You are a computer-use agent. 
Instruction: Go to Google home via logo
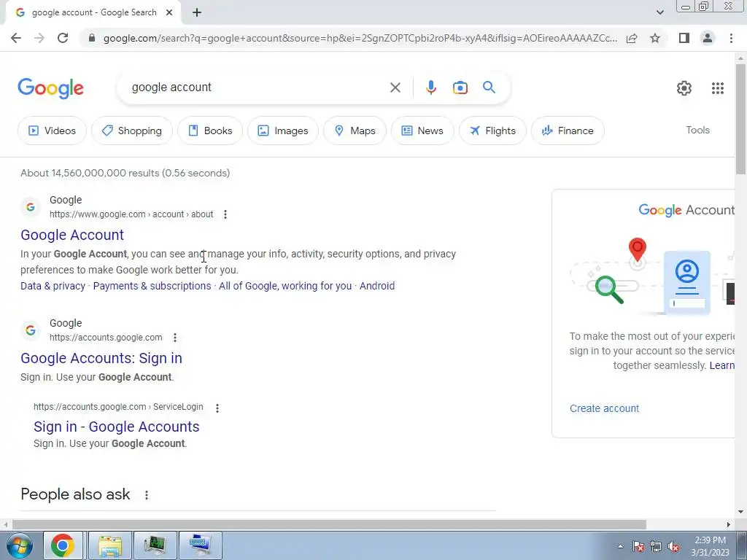pyautogui.click(x=50, y=88)
